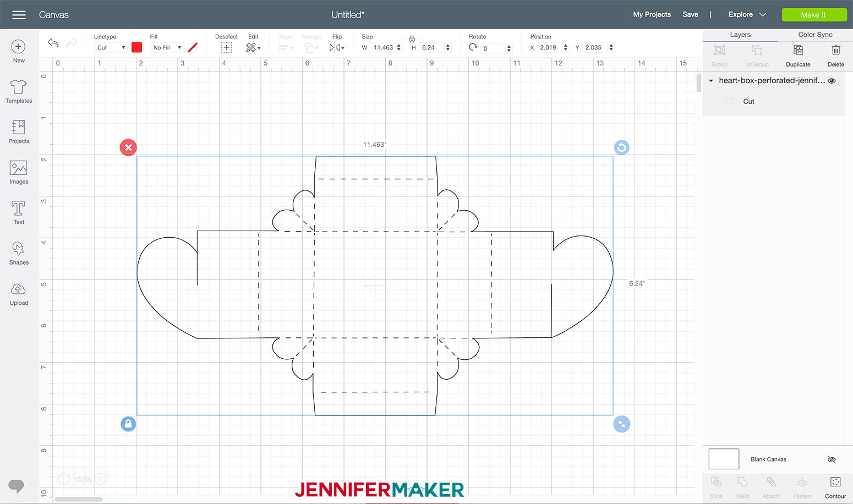This screenshot has height=504, width=853.
Task: Click the Untitled* project title
Action: (x=348, y=15)
